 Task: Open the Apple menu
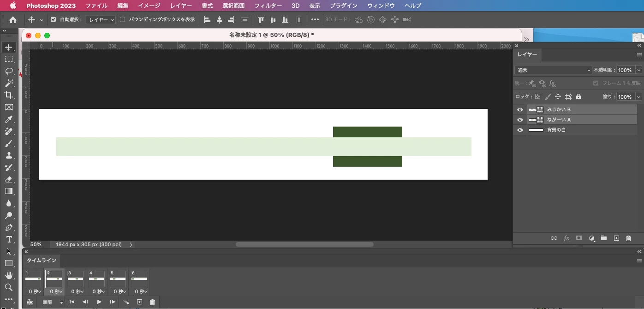pyautogui.click(x=13, y=6)
